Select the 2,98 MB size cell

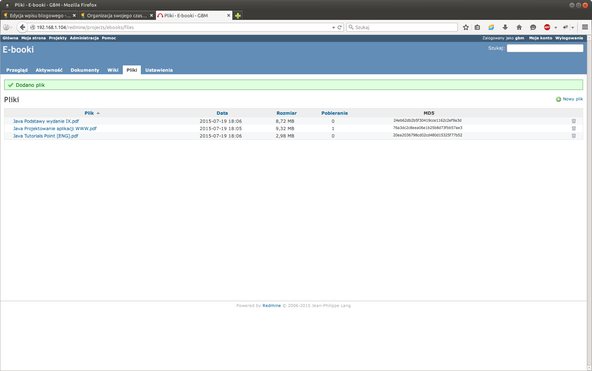285,136
